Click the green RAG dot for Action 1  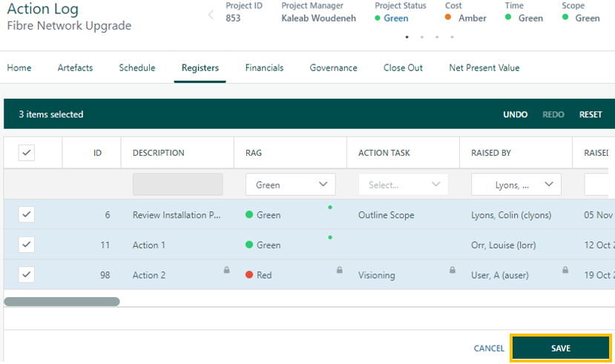(x=249, y=245)
